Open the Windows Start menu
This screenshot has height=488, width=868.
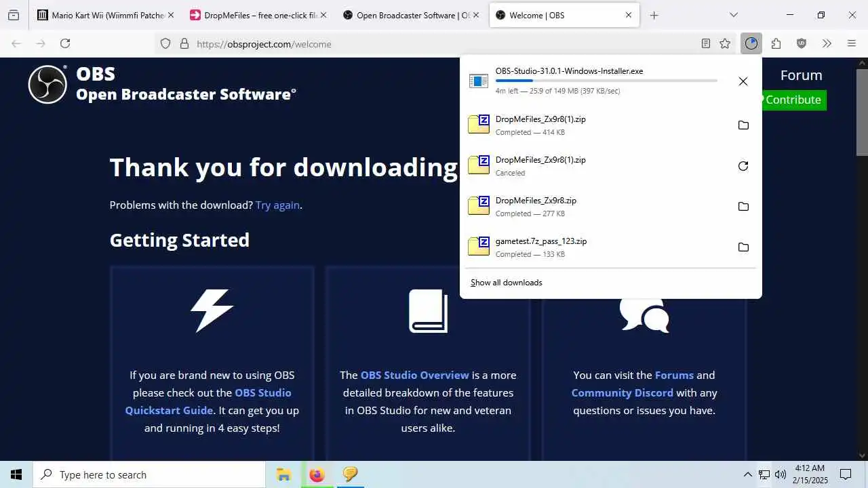point(16,474)
